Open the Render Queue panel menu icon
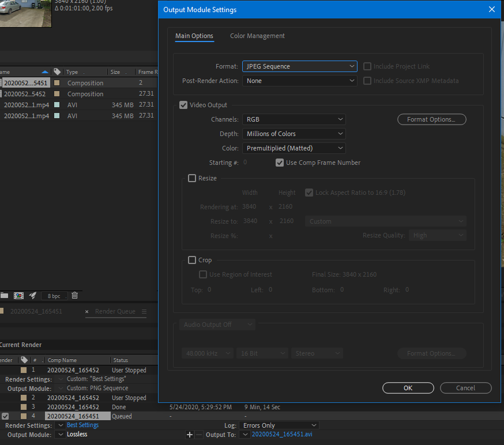 [144, 311]
